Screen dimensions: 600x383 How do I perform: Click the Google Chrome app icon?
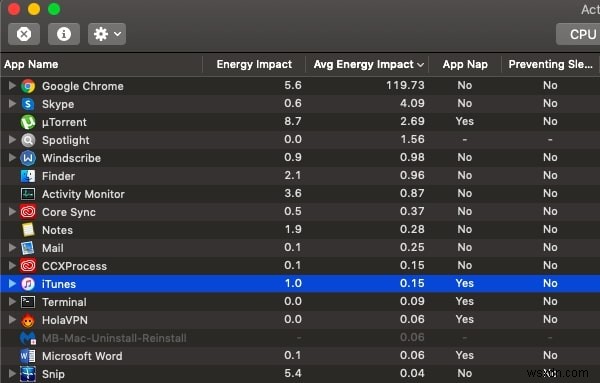28,86
